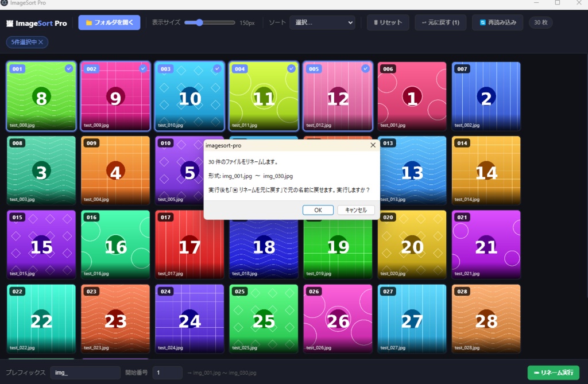Select thumbnail test_024.jpg
The image size is (588, 384).
[189, 319]
